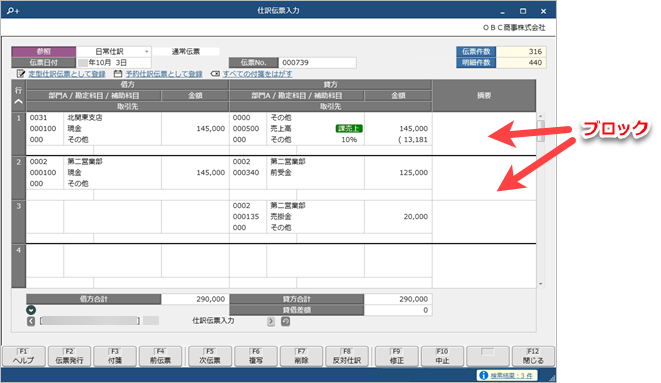This screenshot has height=383, width=661.
Task: Click the F9 修正 button
Action: [397, 356]
